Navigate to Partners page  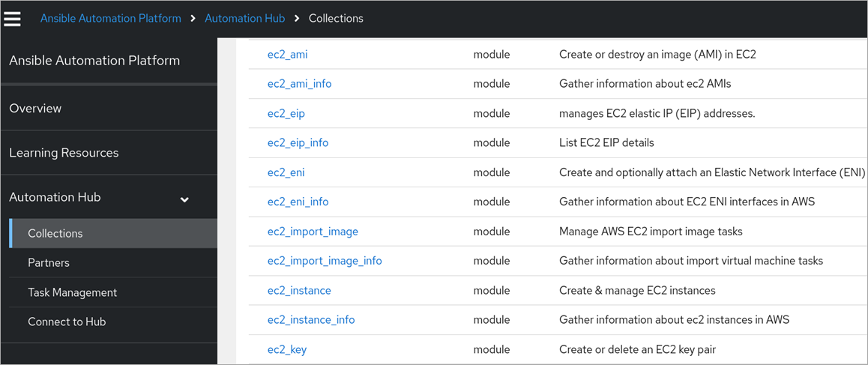pyautogui.click(x=49, y=263)
